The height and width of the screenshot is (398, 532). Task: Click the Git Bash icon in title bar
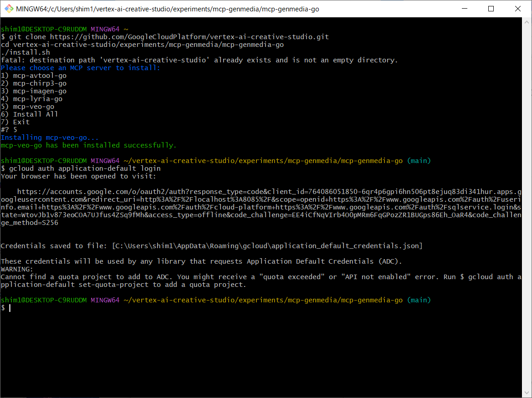coord(9,9)
